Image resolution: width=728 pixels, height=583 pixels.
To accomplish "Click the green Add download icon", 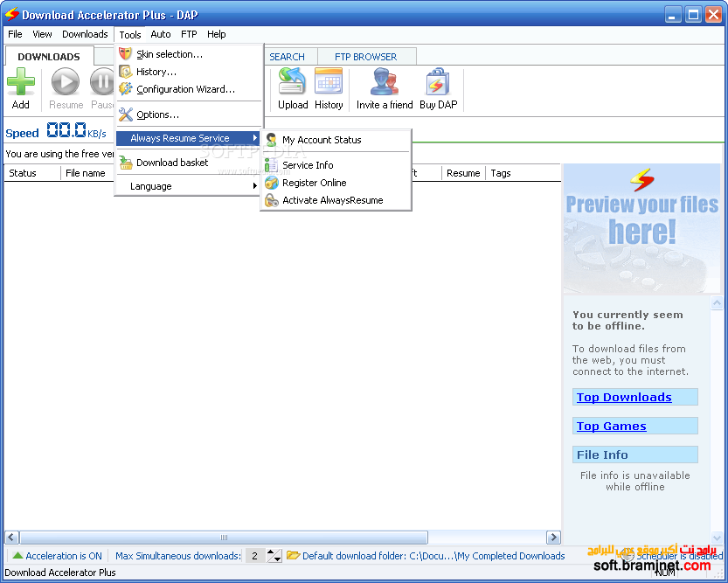I will pyautogui.click(x=21, y=83).
